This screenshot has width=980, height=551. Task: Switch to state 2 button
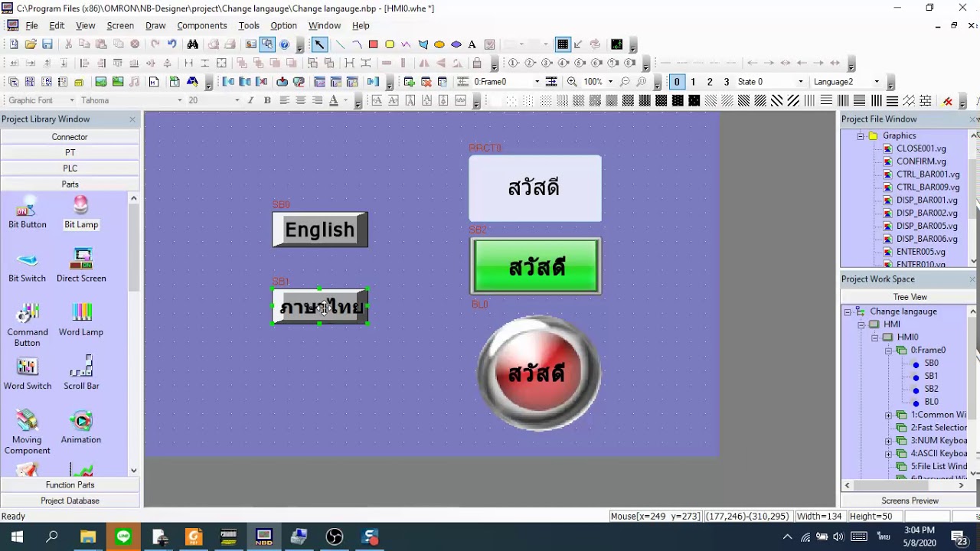tap(710, 82)
